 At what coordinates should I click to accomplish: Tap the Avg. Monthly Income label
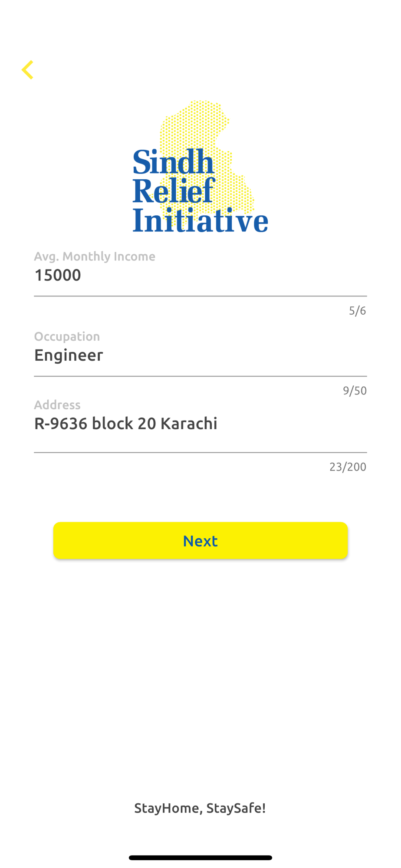tap(95, 256)
